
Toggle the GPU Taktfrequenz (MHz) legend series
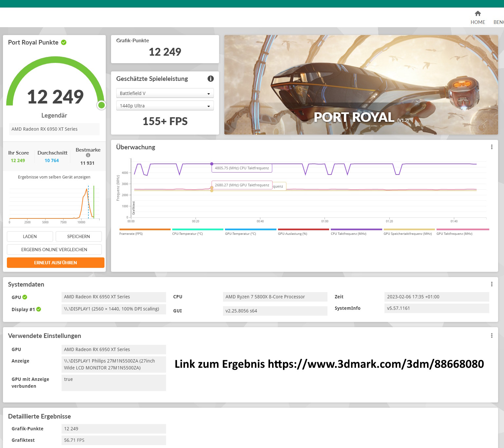pos(462,232)
